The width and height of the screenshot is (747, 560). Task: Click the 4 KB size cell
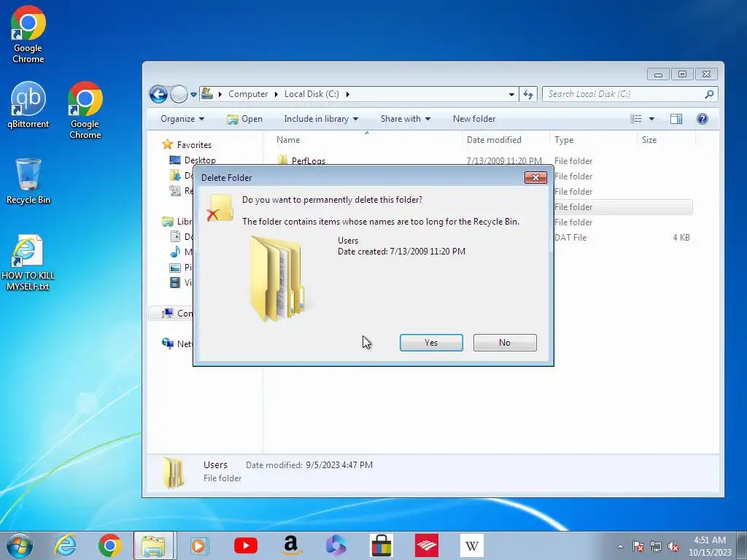pos(681,237)
